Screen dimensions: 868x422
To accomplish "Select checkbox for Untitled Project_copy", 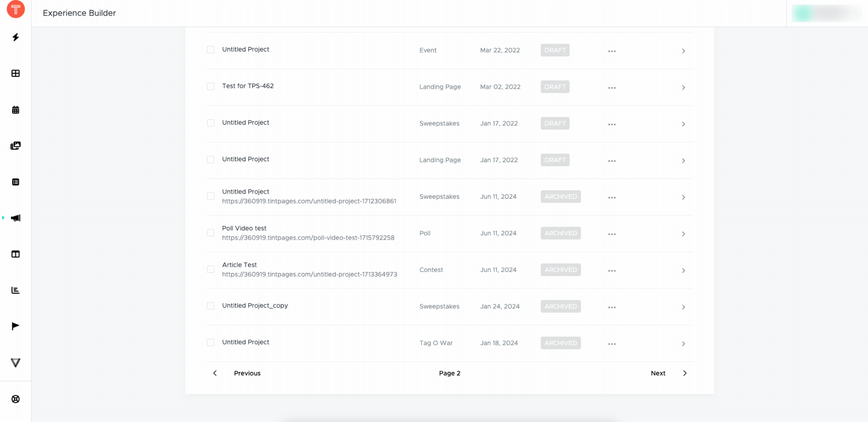I will point(211,306).
